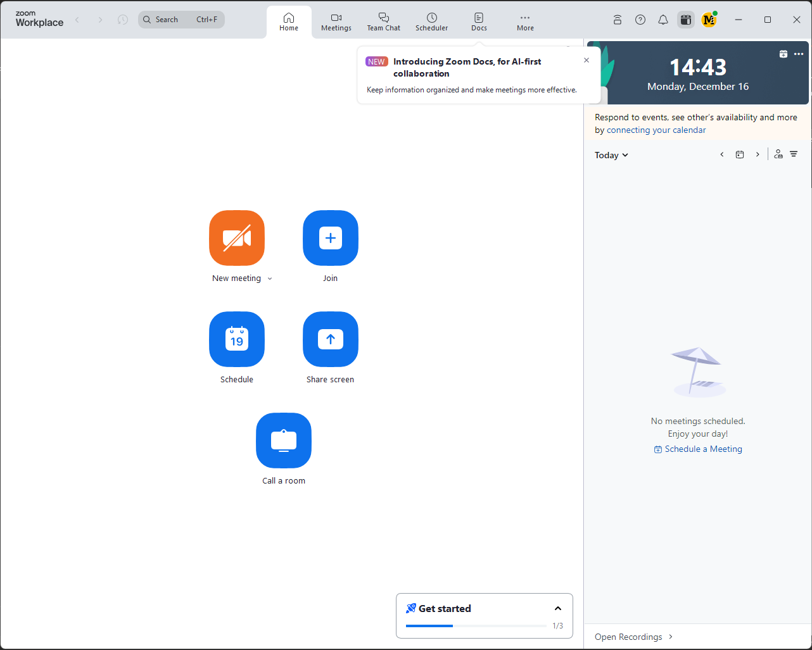812x650 pixels.
Task: Collapse the Get started panel
Action: (x=558, y=609)
